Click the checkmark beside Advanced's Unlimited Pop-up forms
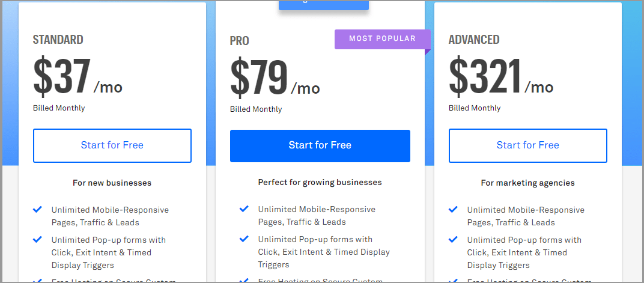Viewport: 644px width, 283px height. 453,239
